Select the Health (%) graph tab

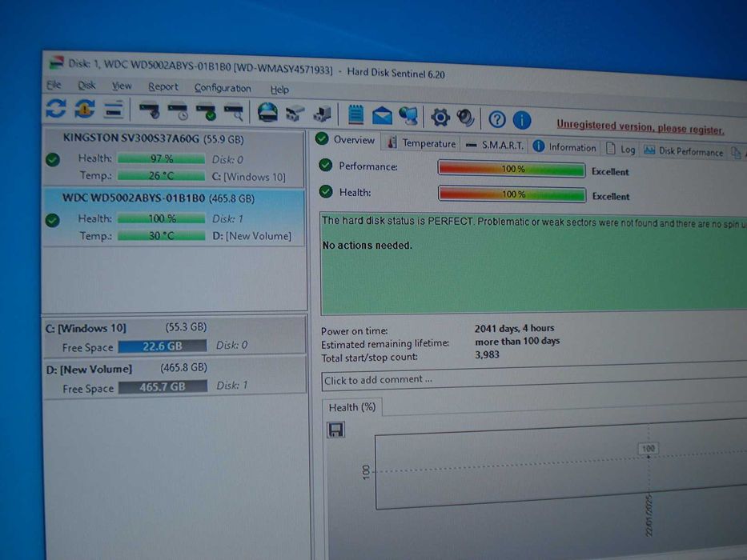[x=352, y=408]
